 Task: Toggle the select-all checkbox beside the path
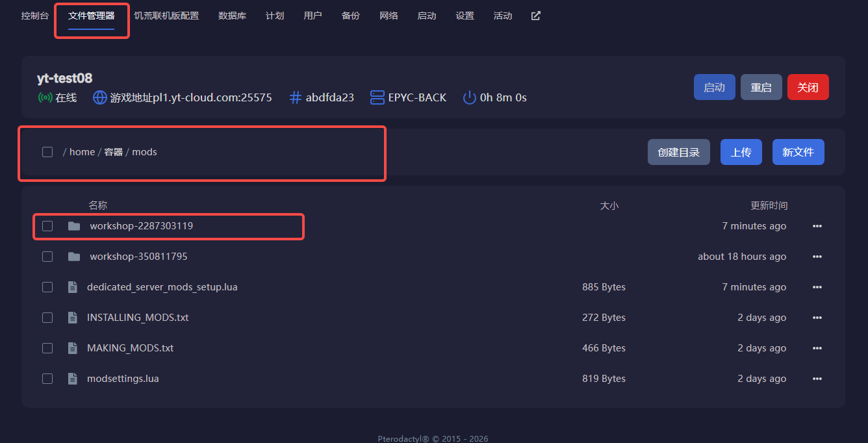[x=47, y=152]
